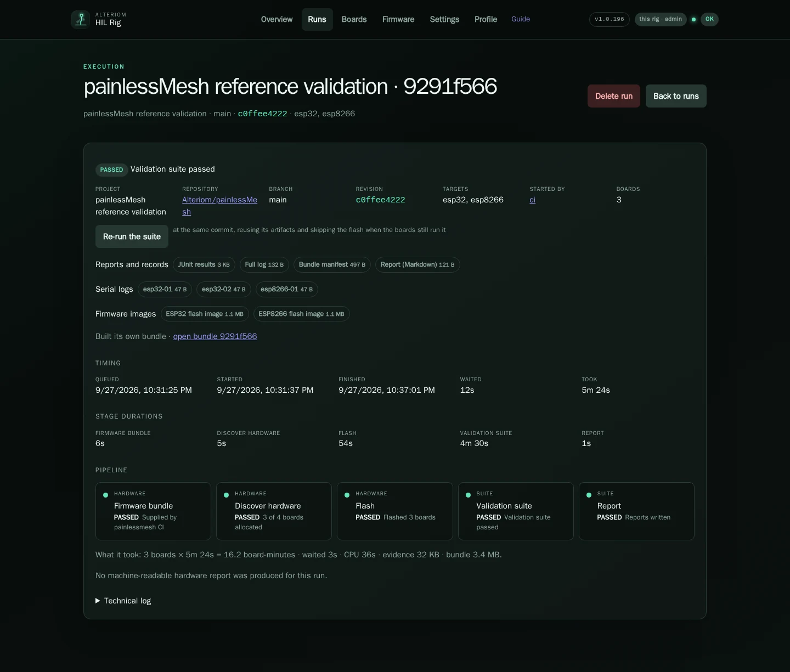This screenshot has height=672, width=790.
Task: Open bundle 9291f566 link
Action: coord(215,336)
